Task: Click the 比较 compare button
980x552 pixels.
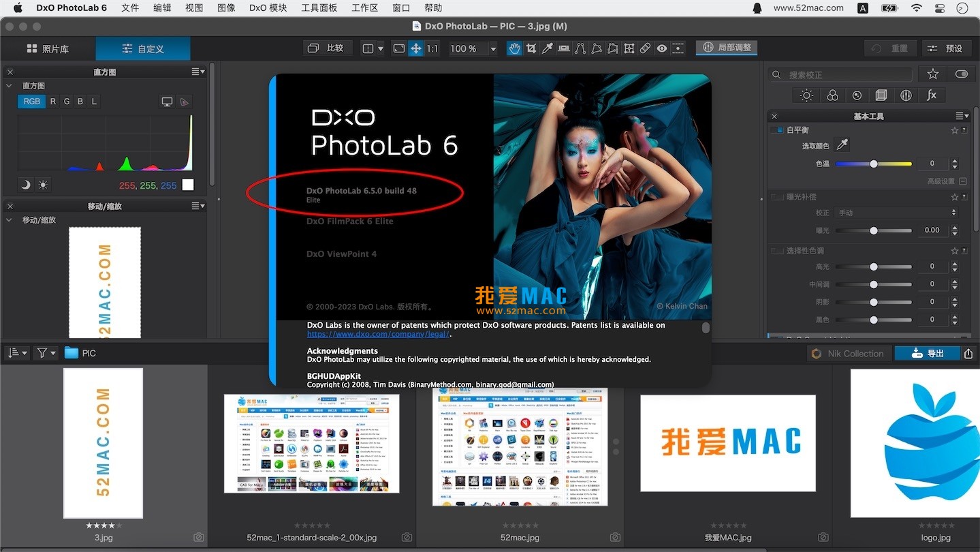Action: tap(327, 48)
